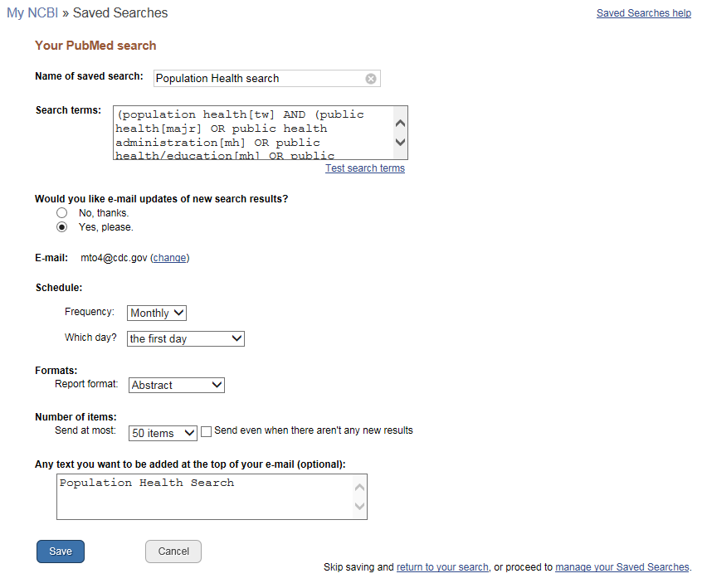Open "manage your Saved Searches" link
Viewport: 707px width, 588px height.
(622, 567)
